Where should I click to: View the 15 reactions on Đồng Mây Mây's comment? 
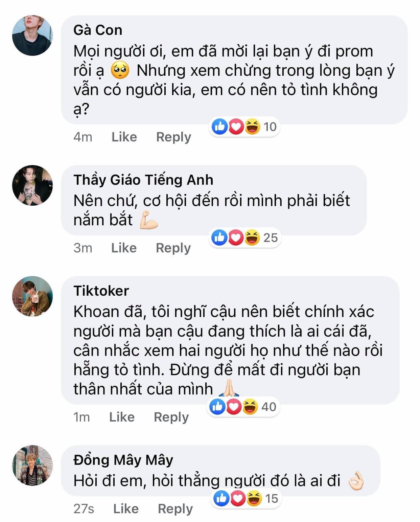click(246, 498)
